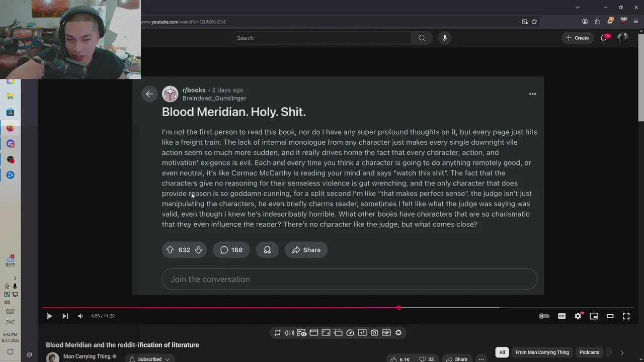The image size is (644, 362).
Task: Open the Firefox account icon
Action: [x=585, y=22]
